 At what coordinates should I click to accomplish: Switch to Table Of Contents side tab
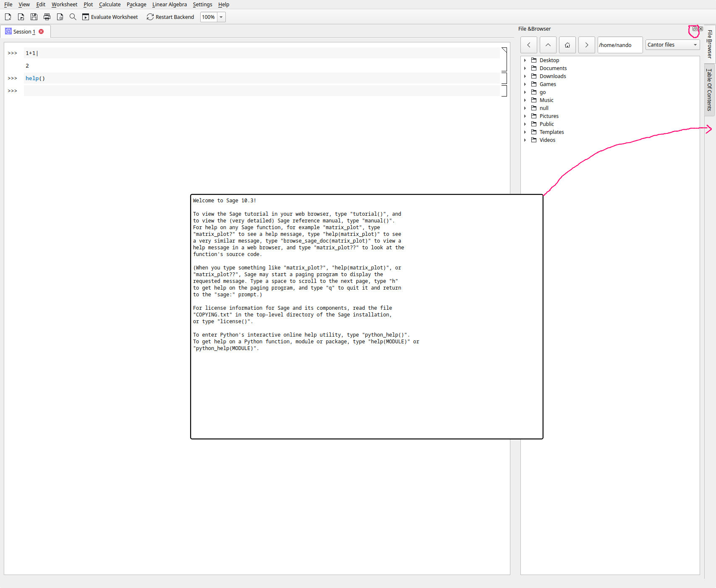coord(710,89)
